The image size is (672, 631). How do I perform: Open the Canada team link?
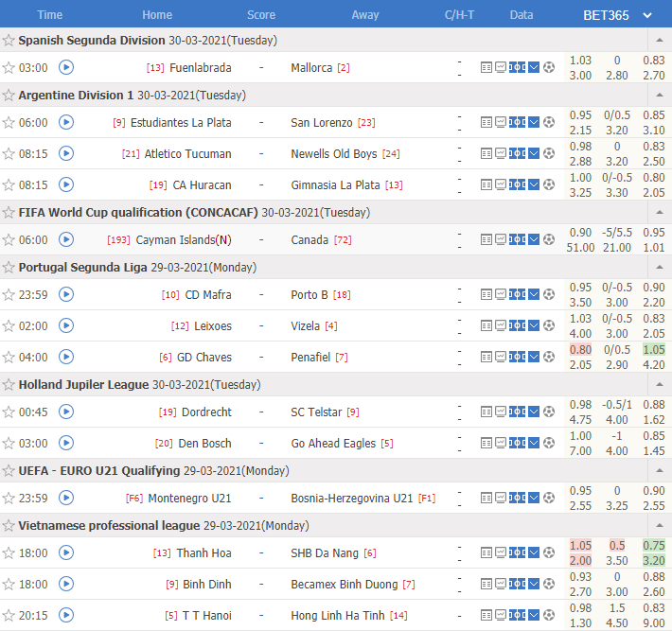point(309,240)
